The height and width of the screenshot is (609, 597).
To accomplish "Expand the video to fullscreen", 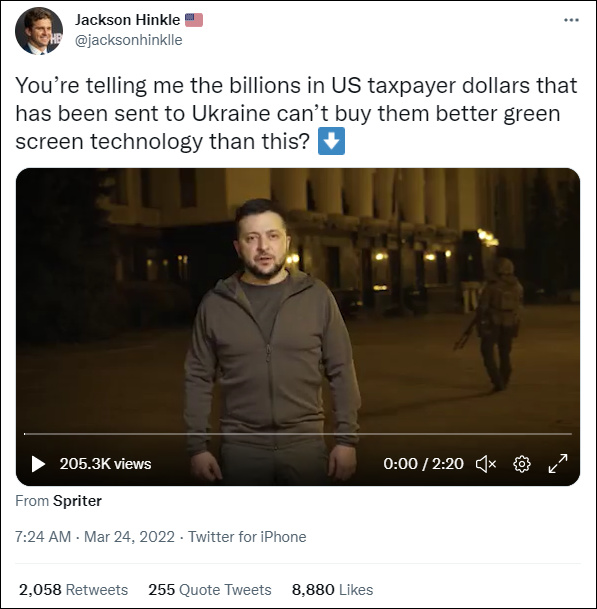I will (x=558, y=463).
